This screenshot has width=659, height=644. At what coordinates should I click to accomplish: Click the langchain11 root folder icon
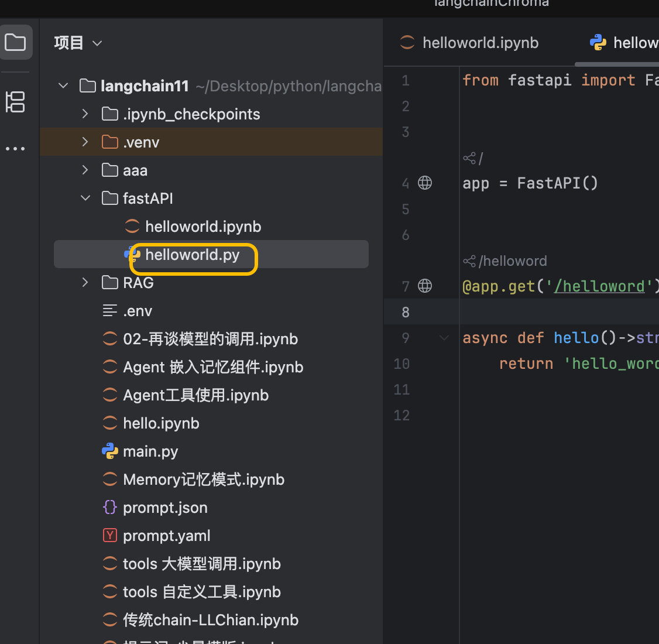(x=87, y=85)
